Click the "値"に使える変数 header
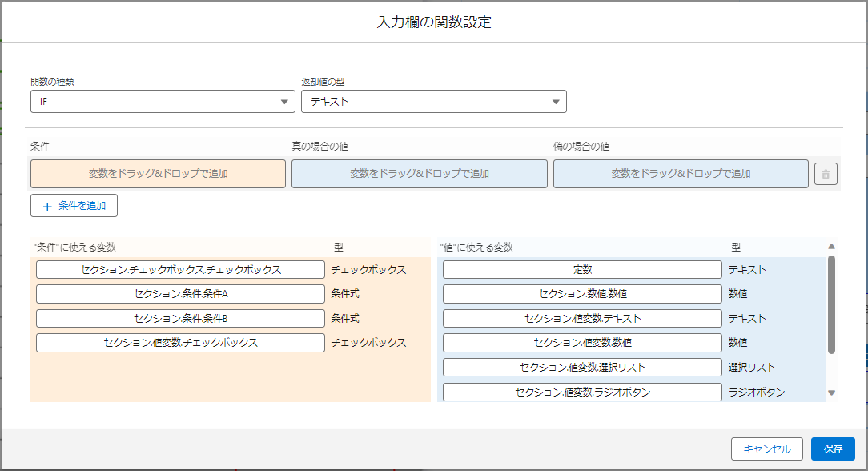 pyautogui.click(x=476, y=247)
